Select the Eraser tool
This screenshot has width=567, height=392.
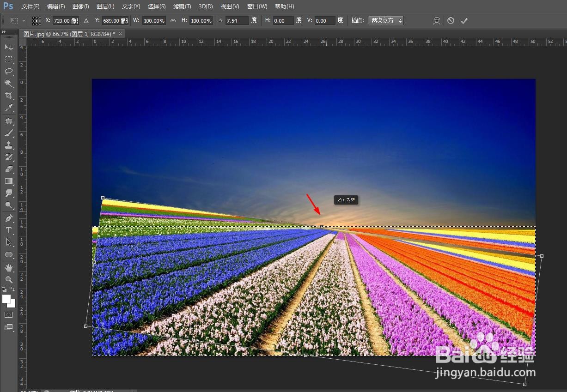pos(9,169)
